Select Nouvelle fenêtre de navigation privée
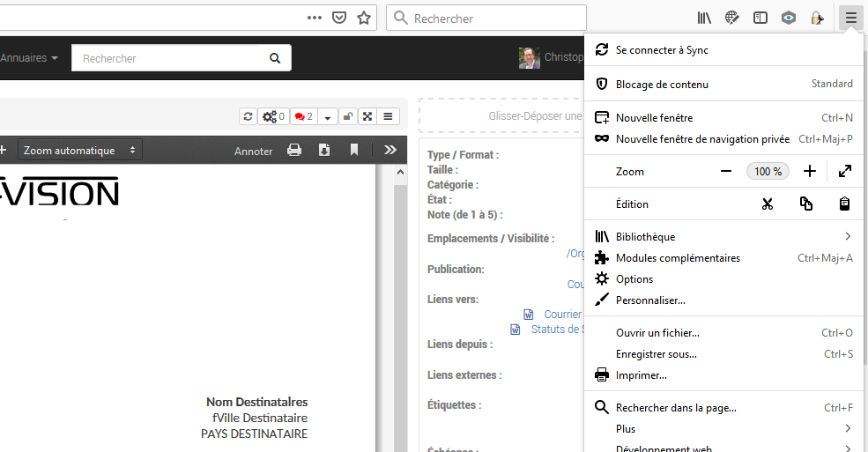Screen dimensions: 868x452 click(x=702, y=139)
